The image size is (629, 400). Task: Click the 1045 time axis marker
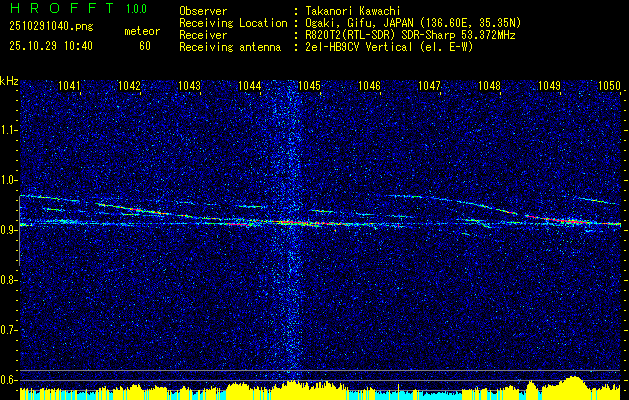310,85
